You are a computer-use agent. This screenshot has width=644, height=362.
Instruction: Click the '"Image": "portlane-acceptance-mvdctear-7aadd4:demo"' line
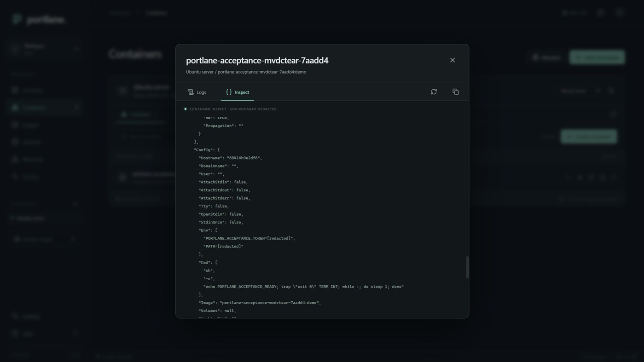(x=260, y=303)
